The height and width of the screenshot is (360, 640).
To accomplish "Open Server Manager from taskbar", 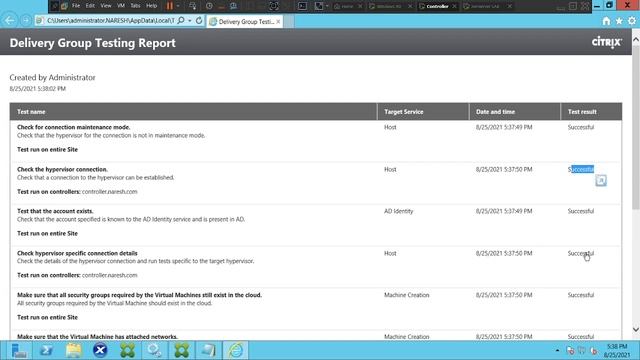I will pyautogui.click(x=18, y=350).
